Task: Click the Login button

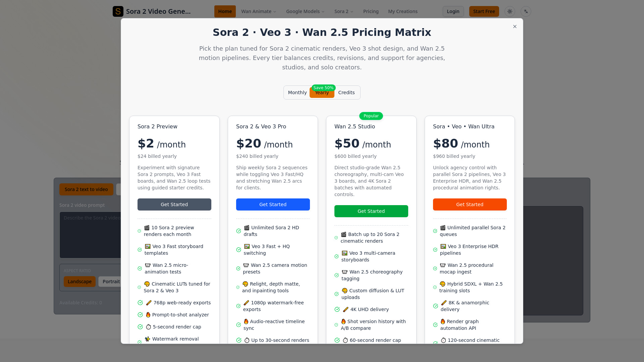Action: point(453,11)
